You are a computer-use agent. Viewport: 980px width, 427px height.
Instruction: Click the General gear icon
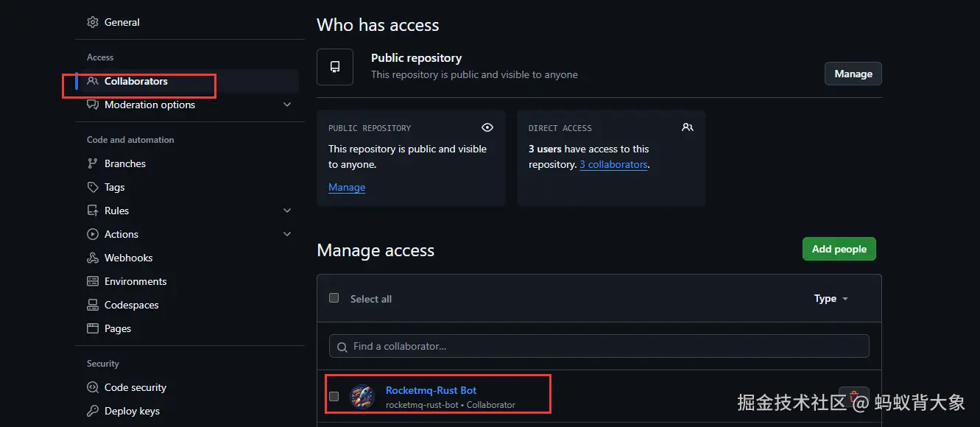click(x=93, y=22)
